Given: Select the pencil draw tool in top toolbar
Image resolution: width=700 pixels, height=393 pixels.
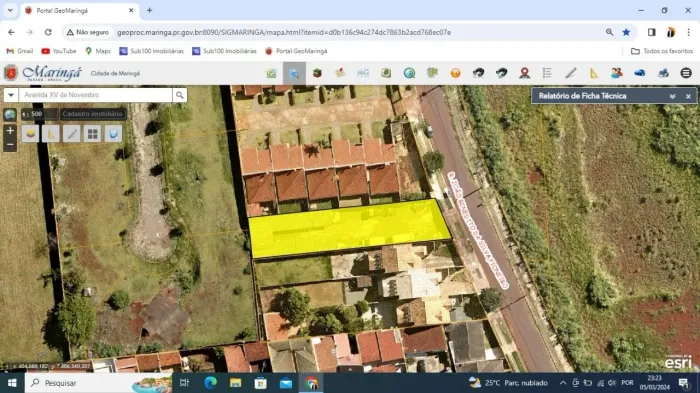Looking at the screenshot, I should pyautogui.click(x=571, y=73).
